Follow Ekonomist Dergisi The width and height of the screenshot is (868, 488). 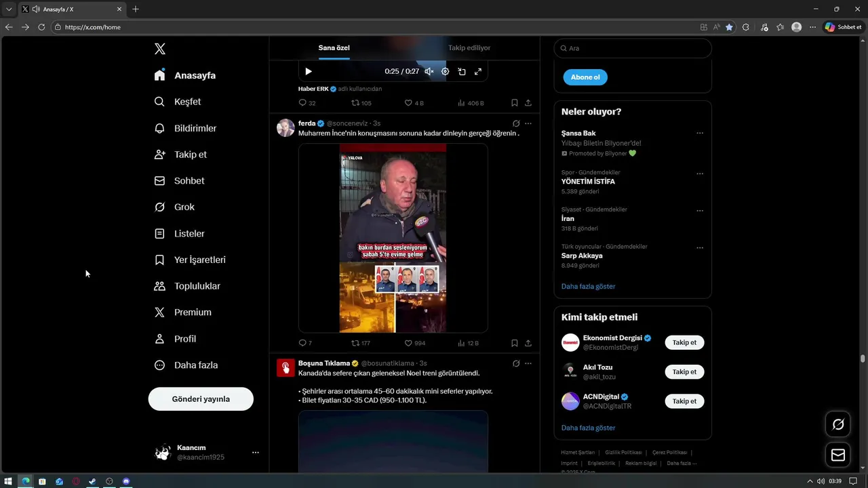[x=684, y=342]
